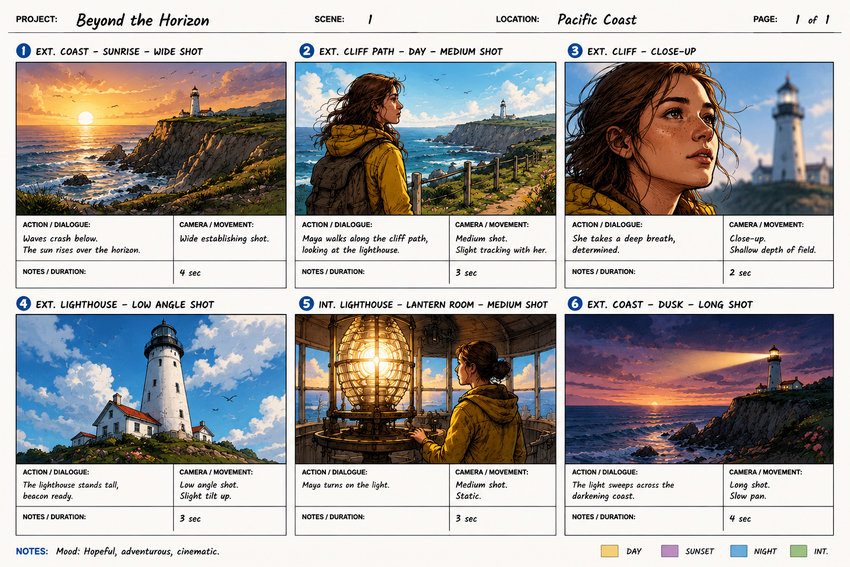The width and height of the screenshot is (850, 567).
Task: Click the text 'Waves crash below.'
Action: tap(60, 239)
